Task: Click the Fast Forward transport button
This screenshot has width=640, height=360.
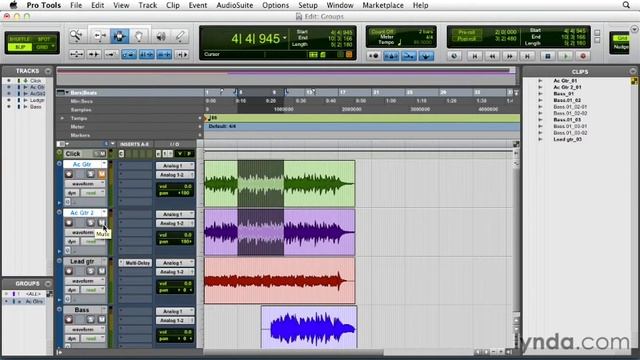Action: tap(509, 56)
